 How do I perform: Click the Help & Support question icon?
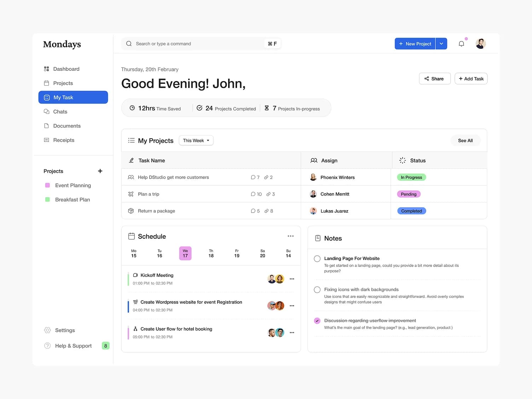[47, 346]
